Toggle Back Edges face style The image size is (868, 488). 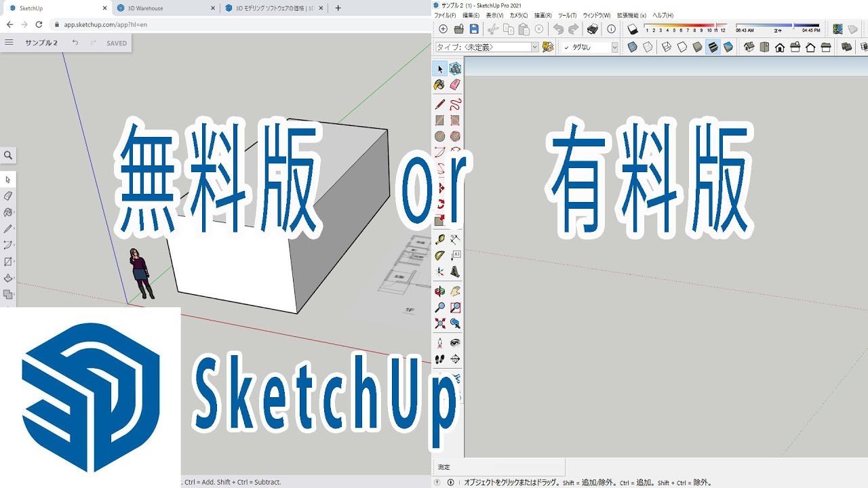tap(648, 47)
